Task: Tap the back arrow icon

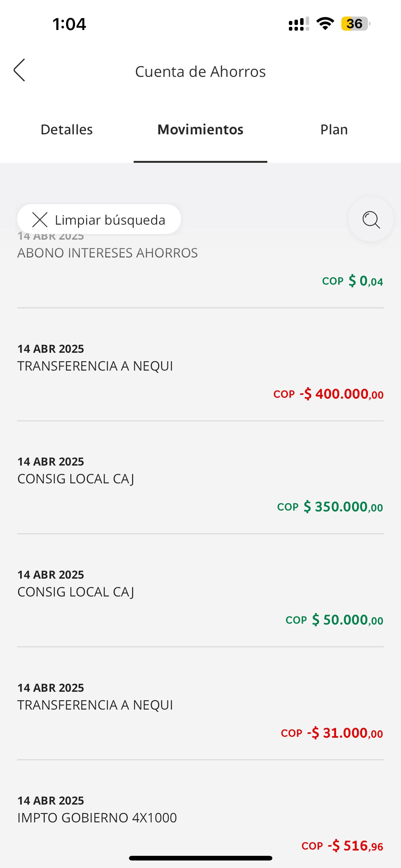Action: click(x=20, y=70)
